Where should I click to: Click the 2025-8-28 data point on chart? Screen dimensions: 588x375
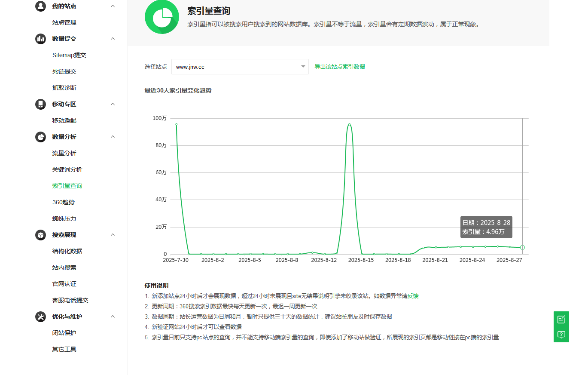pyautogui.click(x=522, y=247)
